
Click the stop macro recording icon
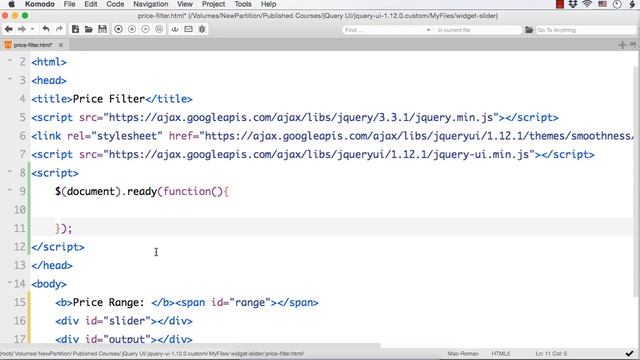tap(132, 29)
